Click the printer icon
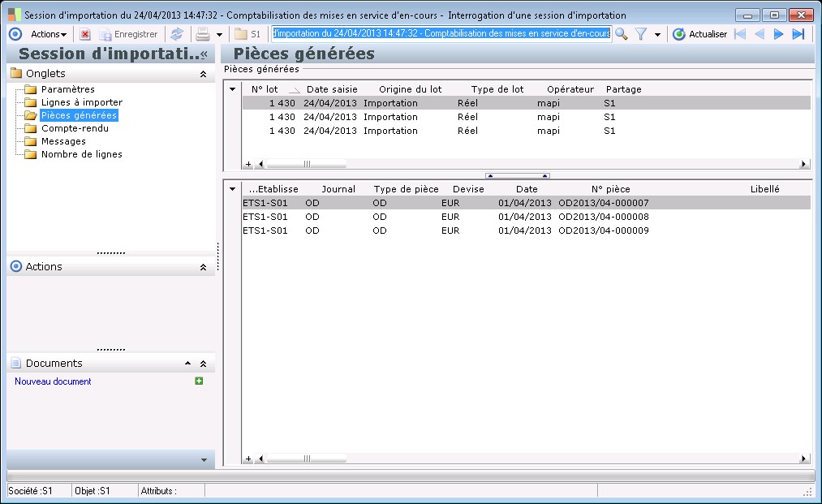 tap(203, 34)
